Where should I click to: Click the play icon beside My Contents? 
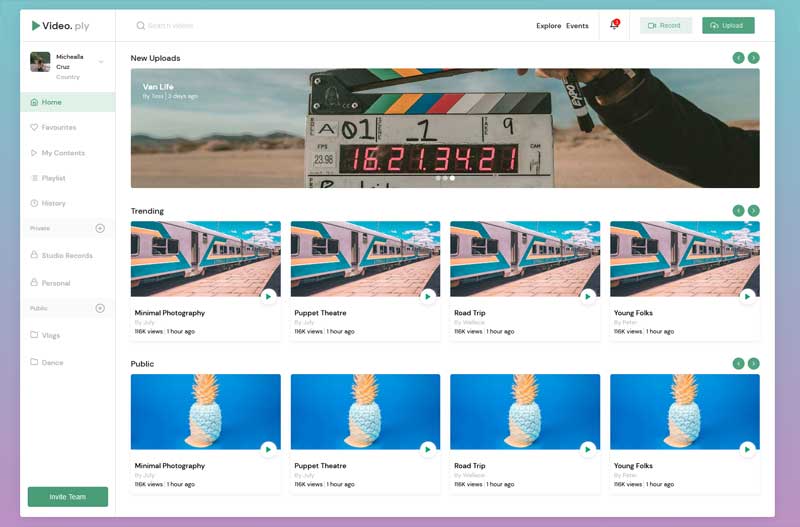click(34, 153)
